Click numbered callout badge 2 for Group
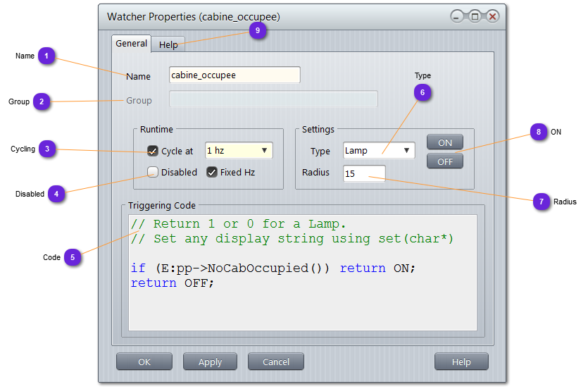Screen dimensions: 588x389 (x=42, y=101)
